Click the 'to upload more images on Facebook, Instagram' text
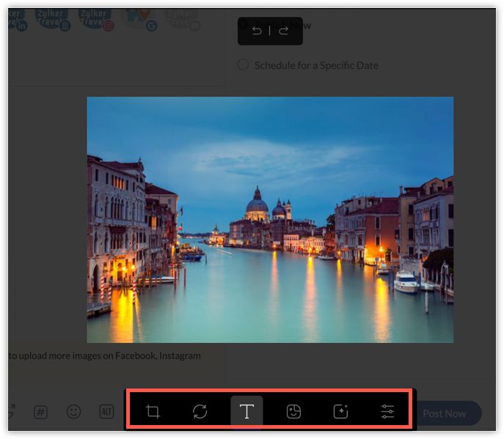 [104, 356]
